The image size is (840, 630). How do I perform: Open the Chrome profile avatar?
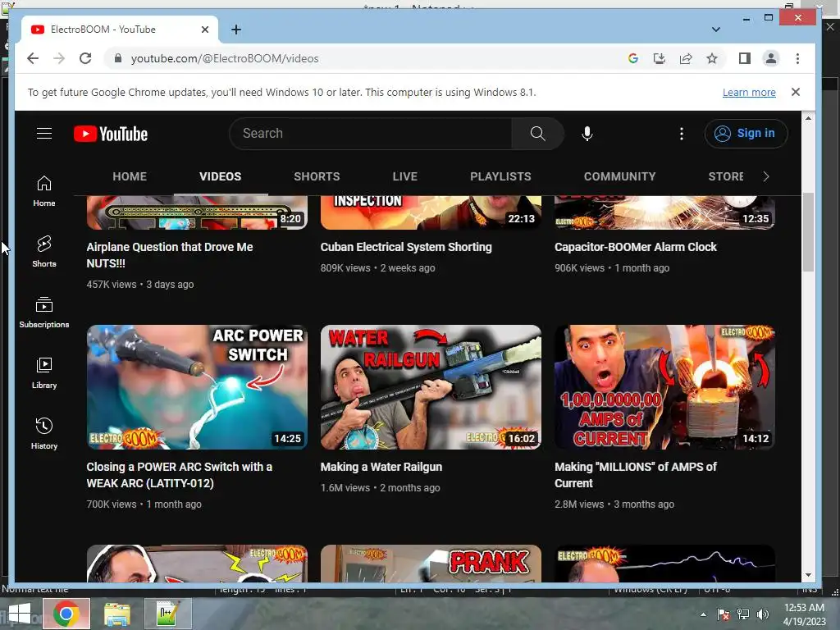click(x=771, y=58)
